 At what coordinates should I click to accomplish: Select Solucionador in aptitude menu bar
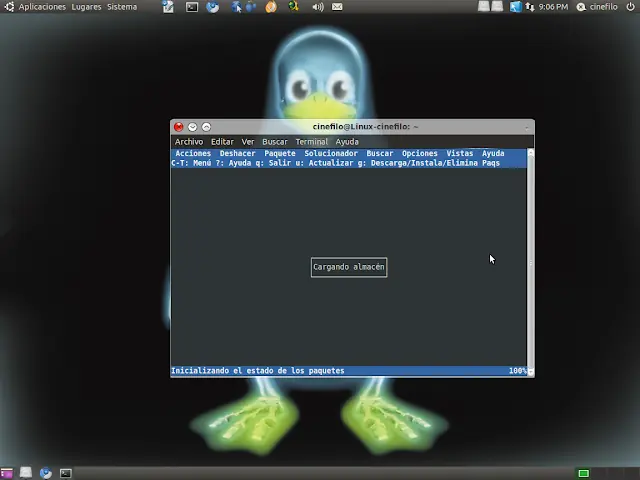[x=330, y=154]
